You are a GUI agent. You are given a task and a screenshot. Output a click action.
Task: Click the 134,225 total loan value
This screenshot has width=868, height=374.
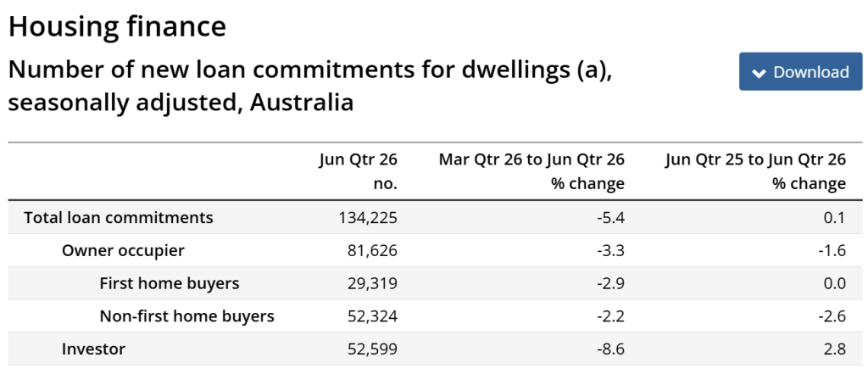(368, 218)
